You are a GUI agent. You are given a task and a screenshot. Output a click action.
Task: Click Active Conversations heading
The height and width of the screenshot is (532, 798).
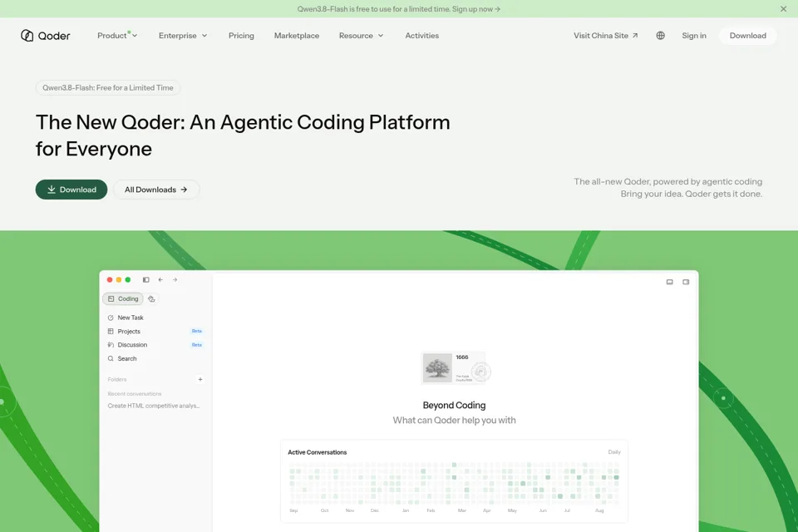317,452
